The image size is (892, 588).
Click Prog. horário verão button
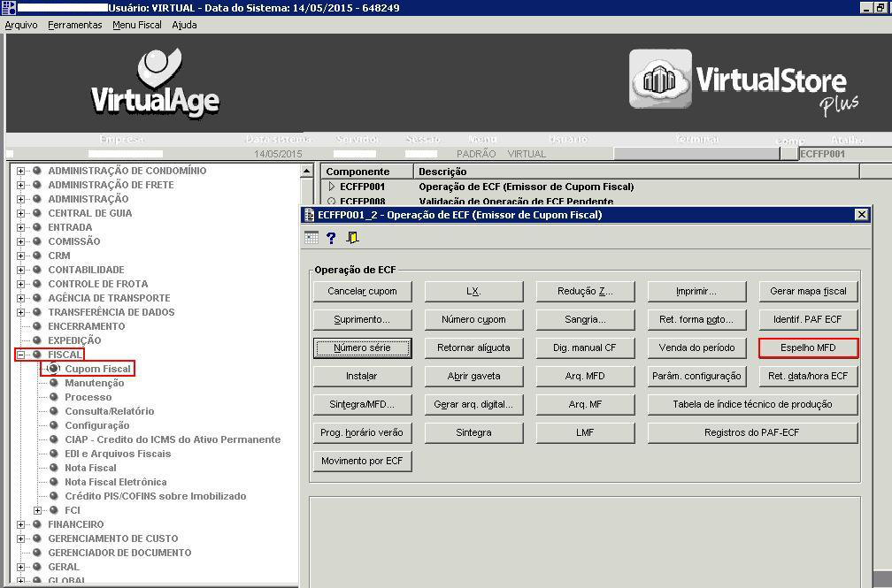click(x=363, y=432)
